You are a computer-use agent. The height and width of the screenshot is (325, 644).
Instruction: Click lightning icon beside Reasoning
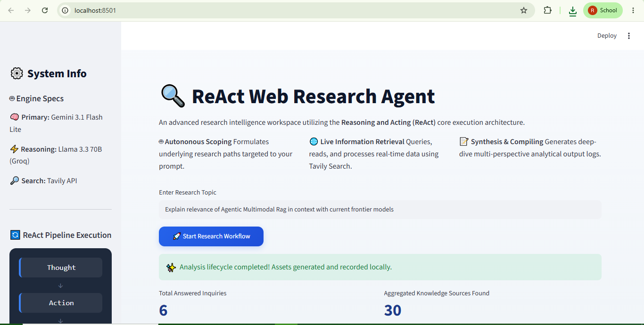pos(14,149)
